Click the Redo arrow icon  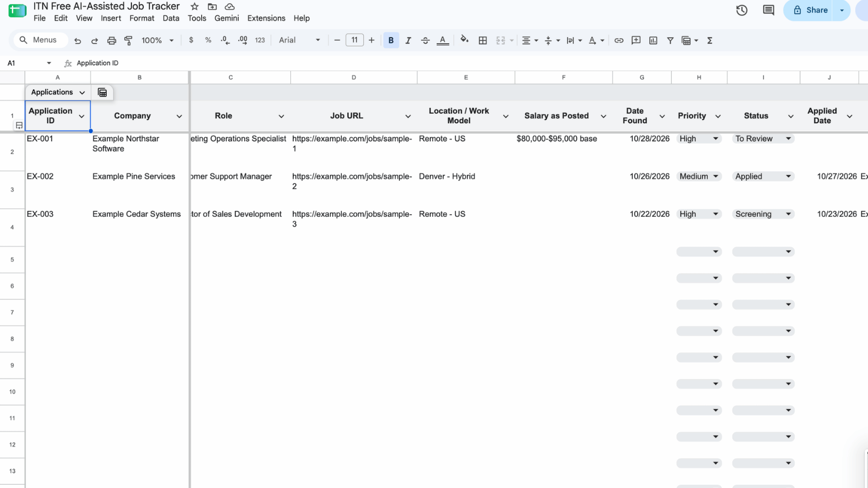click(x=94, y=41)
